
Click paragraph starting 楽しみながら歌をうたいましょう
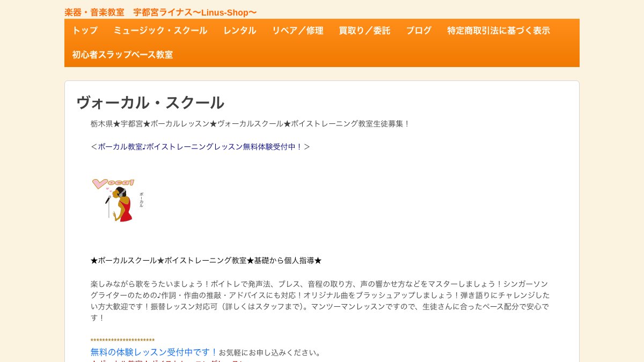(x=320, y=301)
